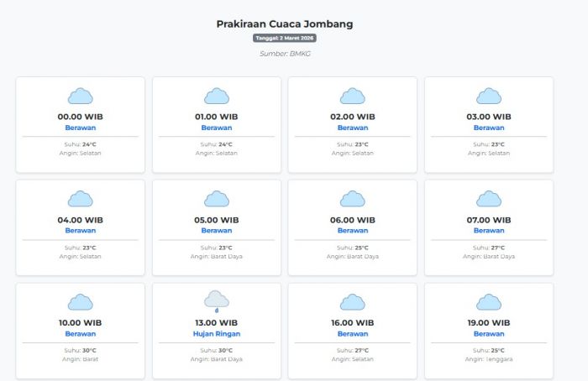588x381 pixels.
Task: Click the Hujan Ringan condition label
Action: click(217, 333)
